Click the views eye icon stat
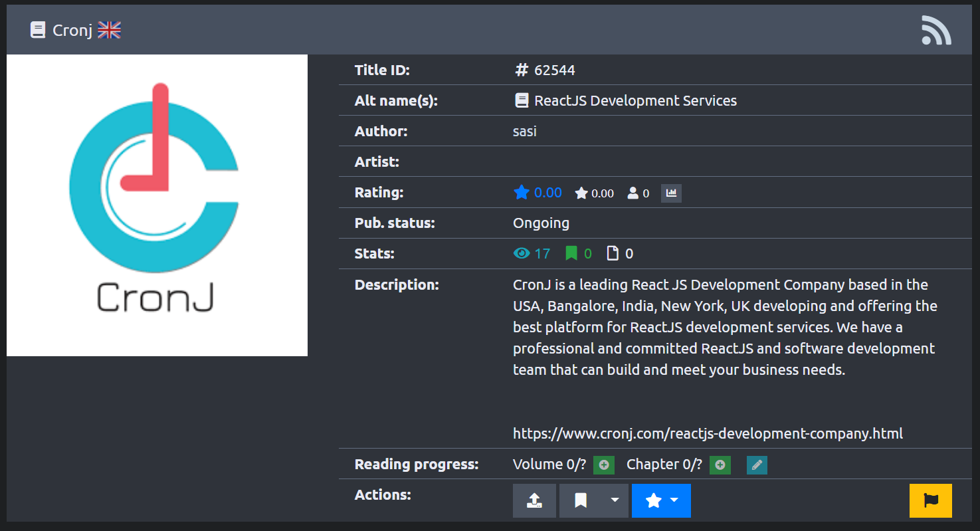The width and height of the screenshot is (980, 531). pyautogui.click(x=522, y=253)
